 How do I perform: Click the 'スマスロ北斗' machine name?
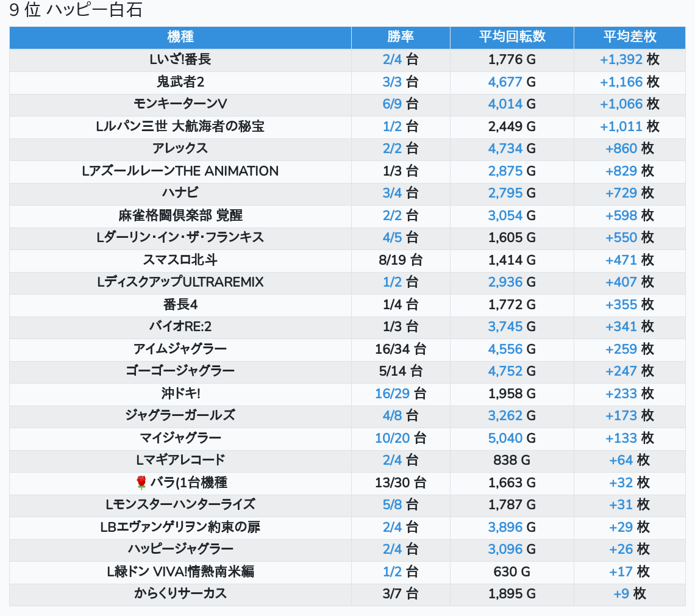(180, 260)
